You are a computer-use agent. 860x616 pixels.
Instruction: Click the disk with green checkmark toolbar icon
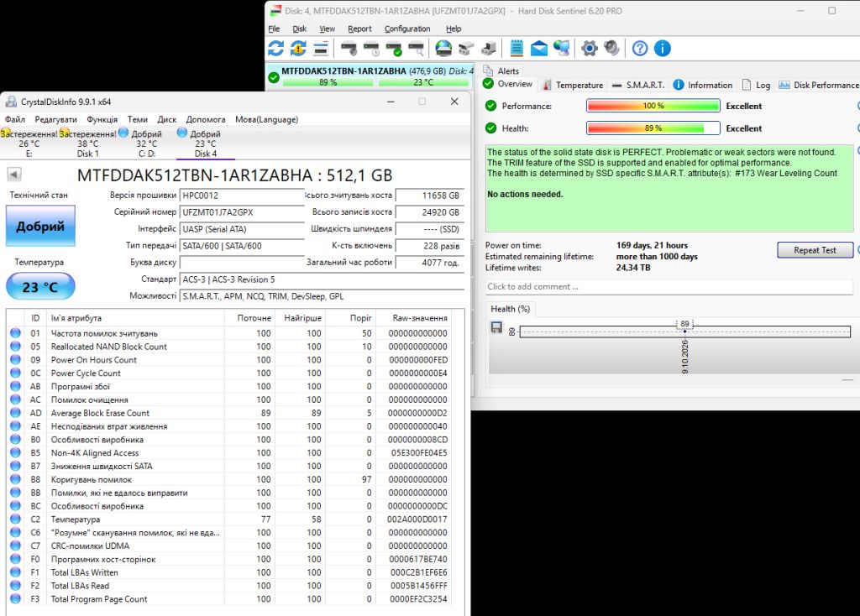pyautogui.click(x=394, y=48)
